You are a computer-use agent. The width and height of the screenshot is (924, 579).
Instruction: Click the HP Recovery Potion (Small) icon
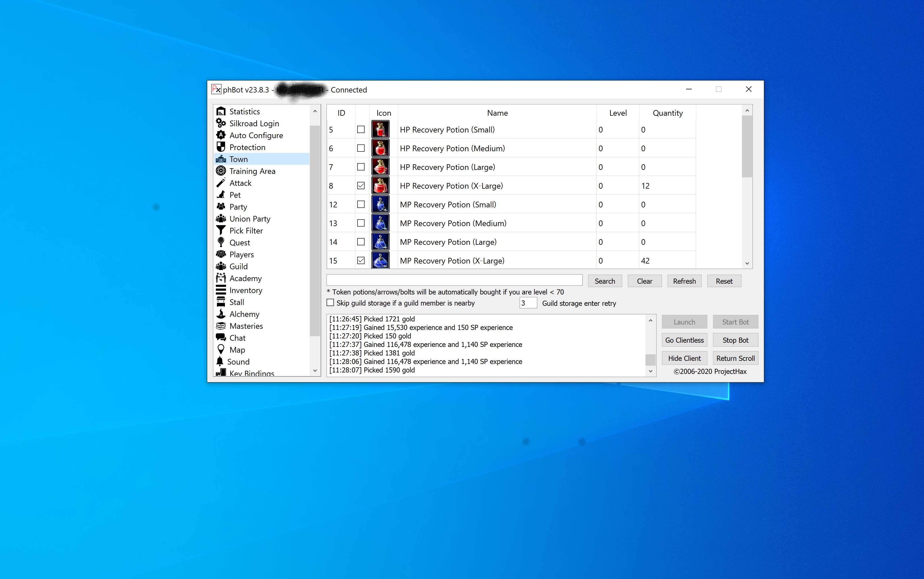380,129
